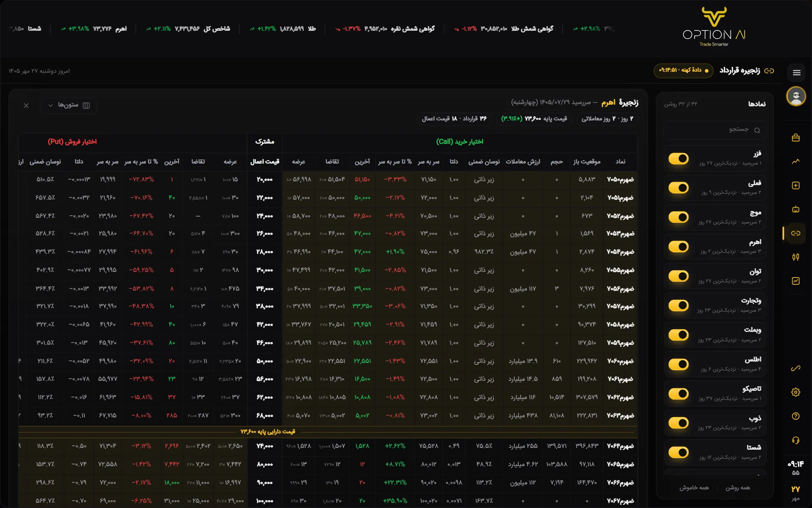This screenshot has width=812, height=508.
Task: Open settings gear icon in sidebar
Action: pyautogui.click(x=796, y=392)
